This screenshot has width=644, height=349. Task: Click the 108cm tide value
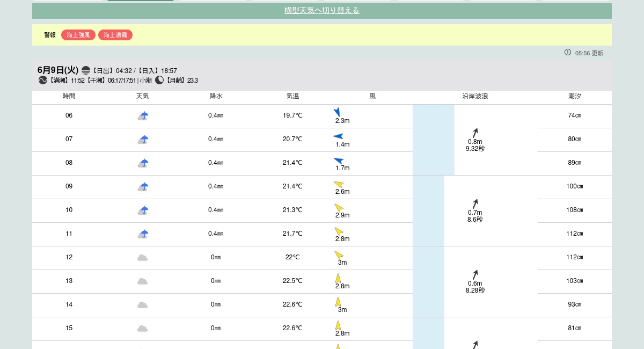(x=574, y=210)
